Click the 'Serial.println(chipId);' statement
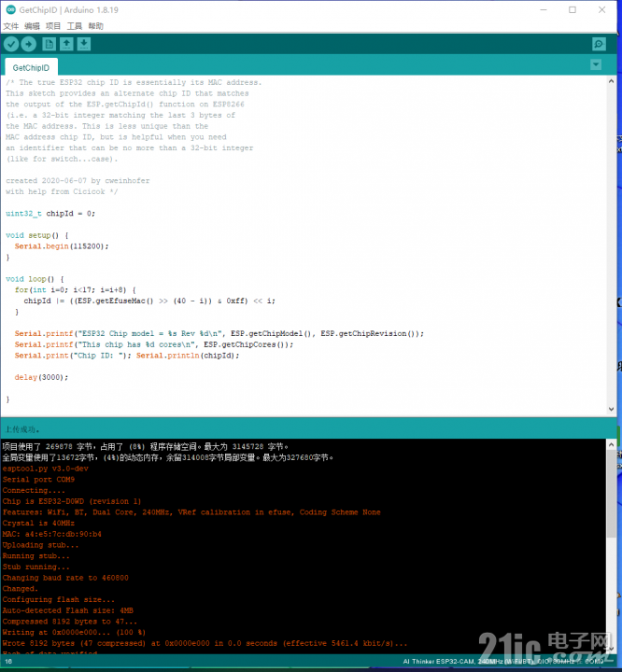The height and width of the screenshot is (672, 622). 188,356
